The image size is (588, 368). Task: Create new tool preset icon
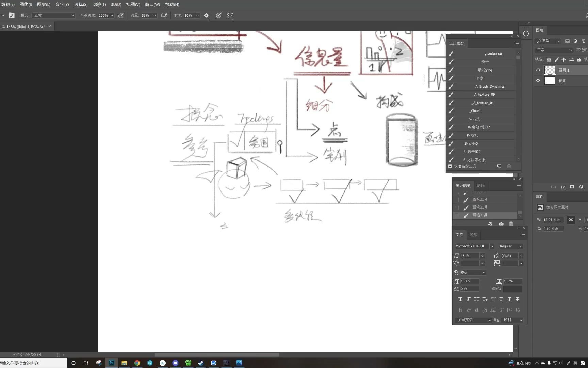point(499,166)
